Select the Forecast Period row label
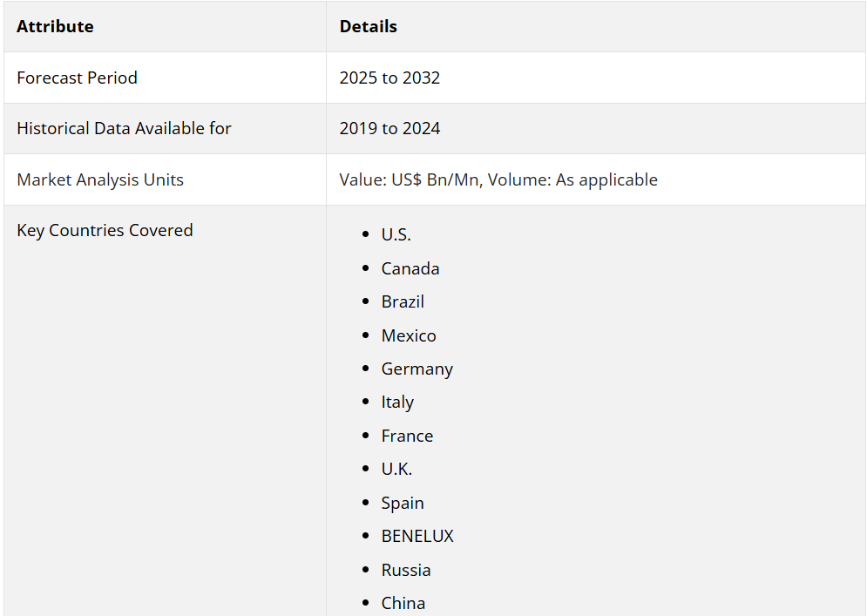This screenshot has width=867, height=616. tap(77, 78)
